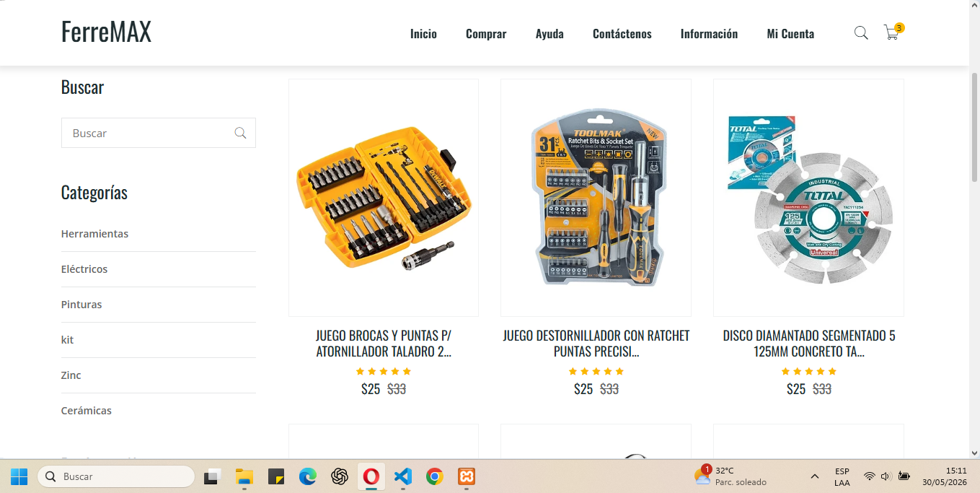
Task: Click the star rating under JUEGO DESTORNILLADOR
Action: pos(596,371)
